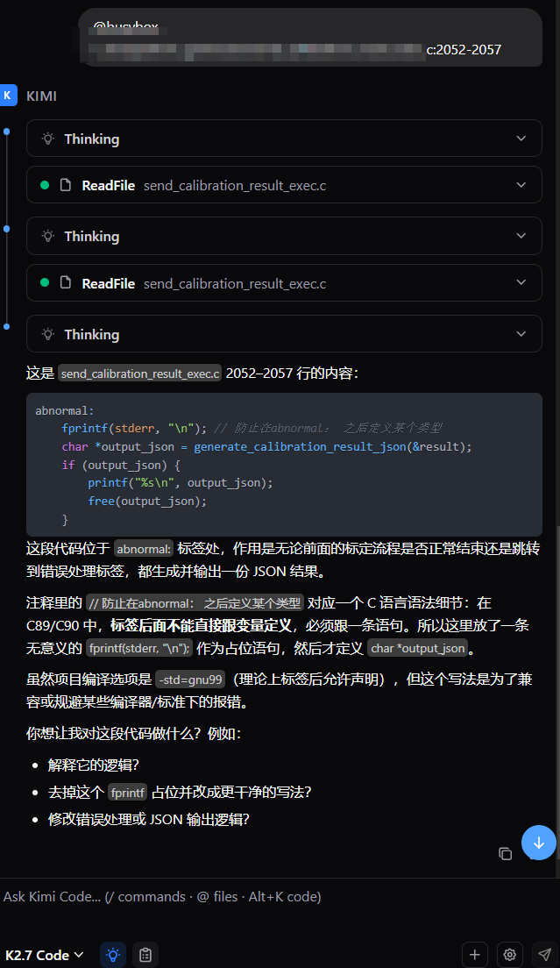Click the "char *output_json" inline code chip

point(417,648)
